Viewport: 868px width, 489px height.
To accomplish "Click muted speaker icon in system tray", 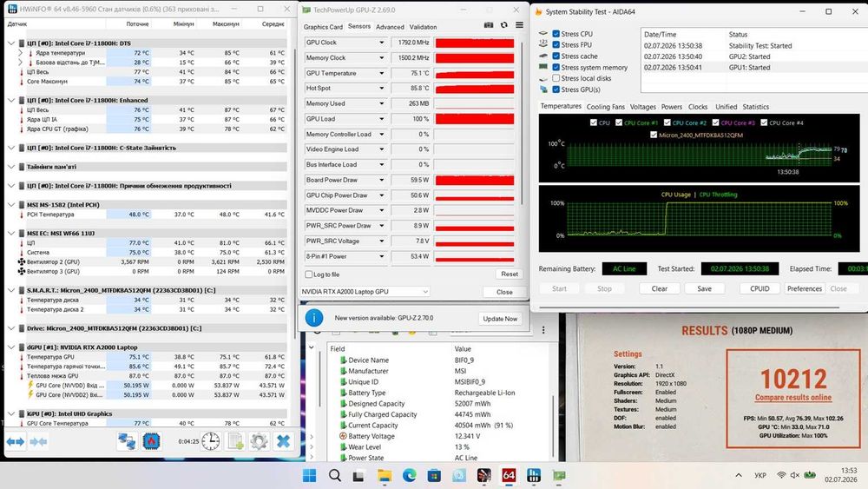I will (x=795, y=475).
